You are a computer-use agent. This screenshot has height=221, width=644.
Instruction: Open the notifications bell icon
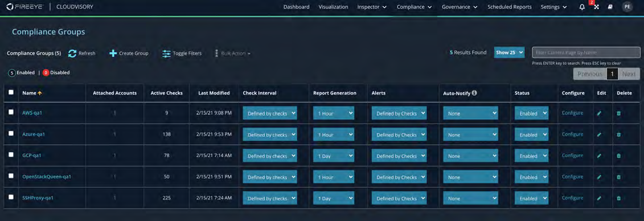[x=582, y=7]
